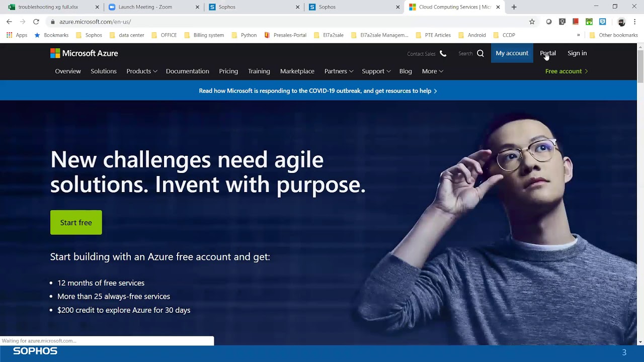Open a new tab with plus icon
Viewport: 644px width, 362px height.
[x=514, y=7]
